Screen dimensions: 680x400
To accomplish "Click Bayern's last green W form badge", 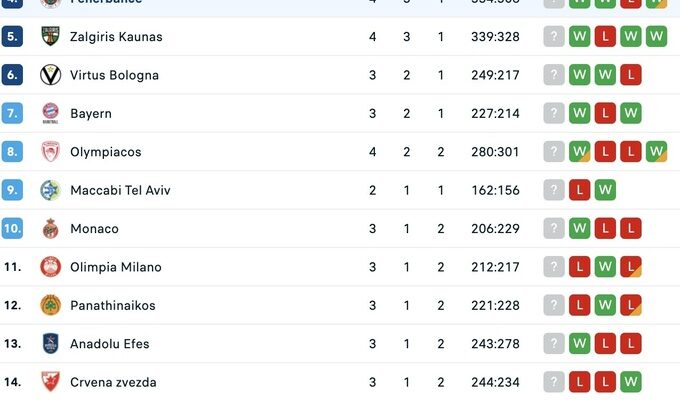I will click(x=631, y=113).
